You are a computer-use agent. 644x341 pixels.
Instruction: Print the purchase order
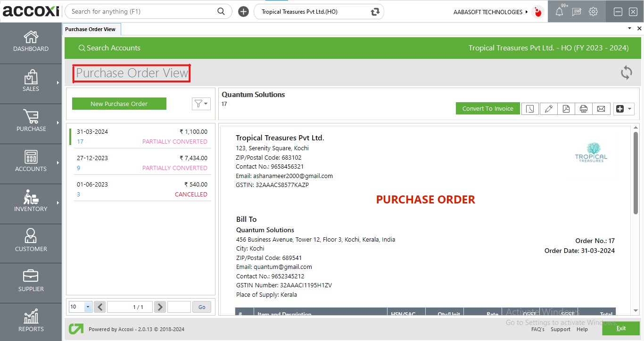pyautogui.click(x=584, y=108)
